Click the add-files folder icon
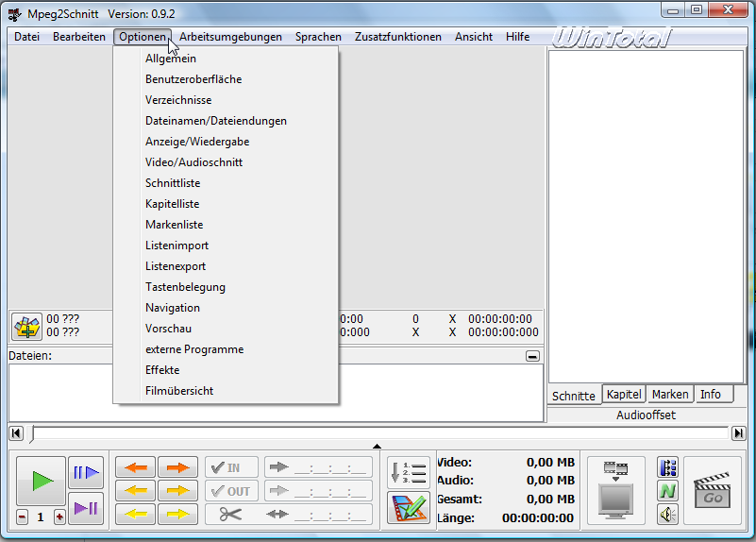 coord(27,327)
